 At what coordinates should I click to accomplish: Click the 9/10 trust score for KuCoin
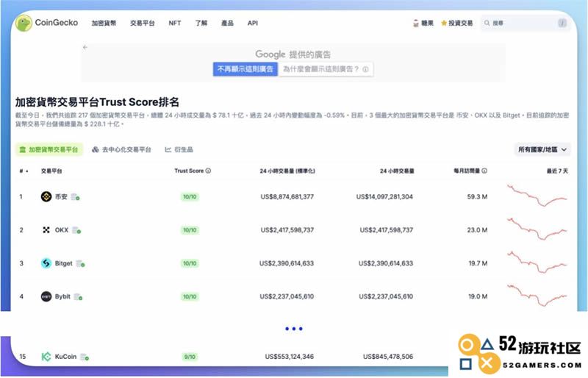[x=190, y=357]
